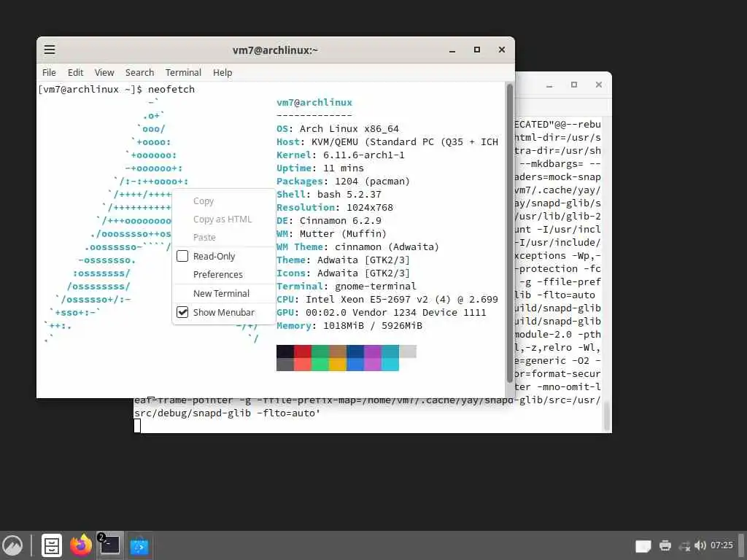Click 'src/debug/snapd-glib -flto=auto' in the background terminal
This screenshot has width=747, height=560.
click(226, 413)
